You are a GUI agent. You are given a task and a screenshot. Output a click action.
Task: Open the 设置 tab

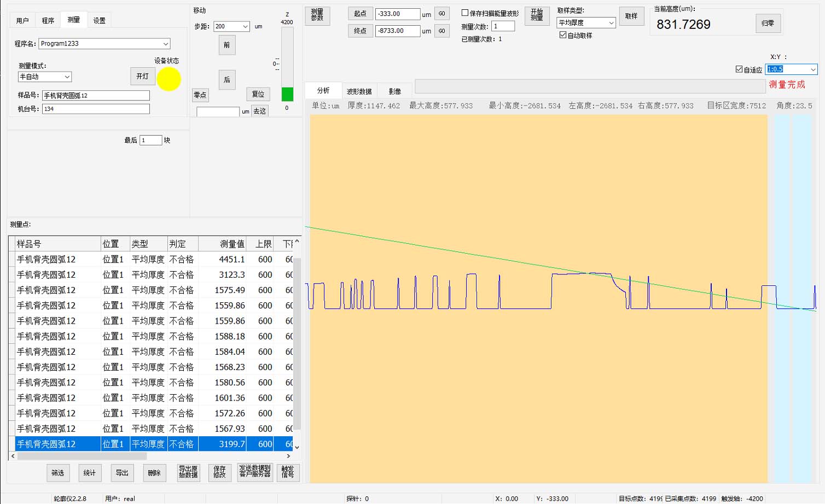click(x=99, y=21)
